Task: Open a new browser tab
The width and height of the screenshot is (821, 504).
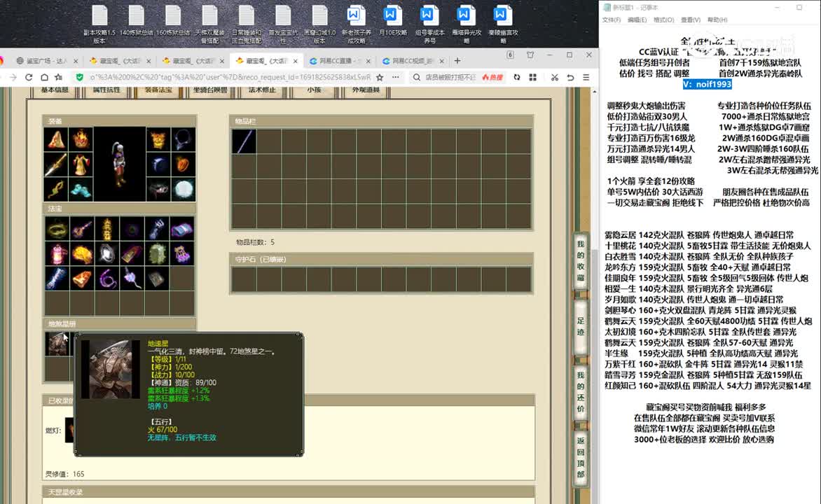Action: click(x=457, y=61)
